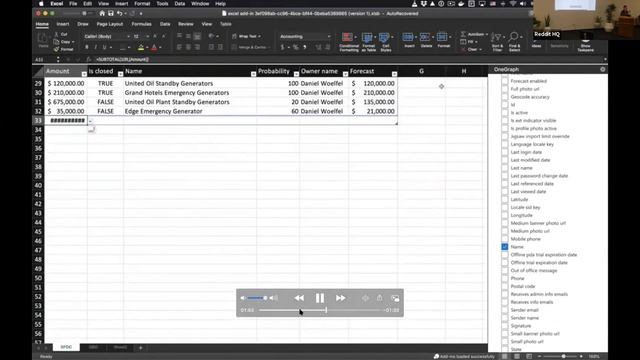The height and width of the screenshot is (360, 640).
Task: Open the Owner name column filter dropdown
Action: [x=345, y=74]
